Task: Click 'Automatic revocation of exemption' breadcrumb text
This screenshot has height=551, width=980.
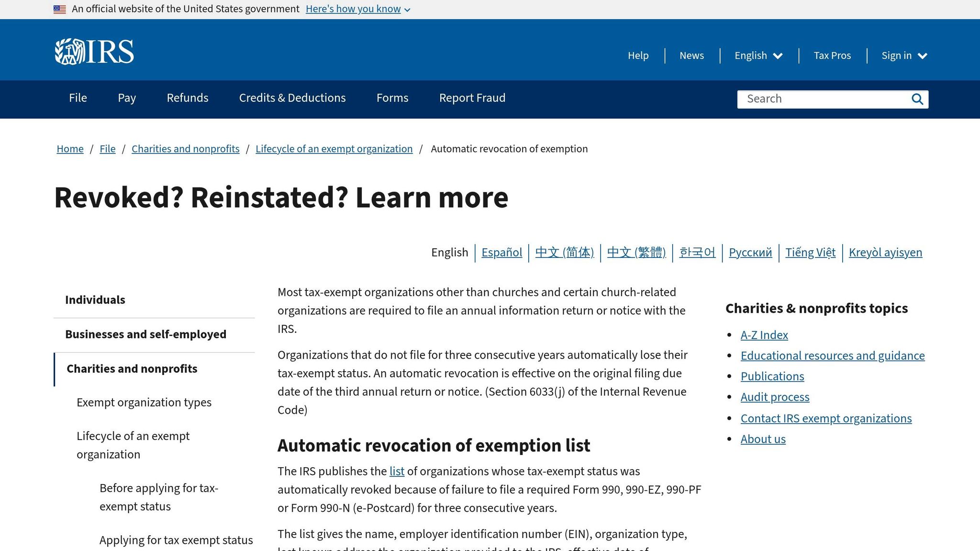Action: 509,149
